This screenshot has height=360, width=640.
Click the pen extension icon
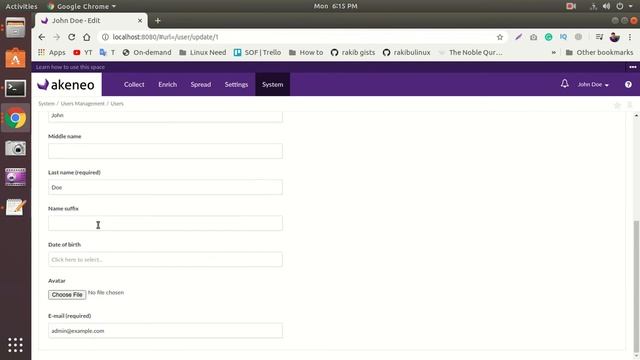click(x=518, y=37)
